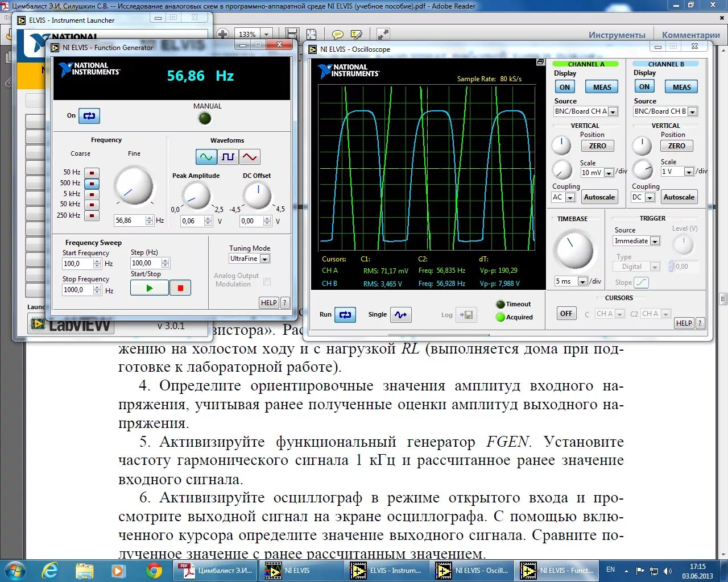Toggle Channel A MEAS button
Image resolution: width=728 pixels, height=582 pixels.
coord(602,87)
